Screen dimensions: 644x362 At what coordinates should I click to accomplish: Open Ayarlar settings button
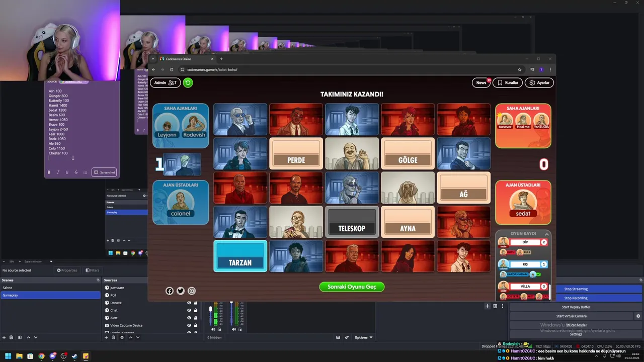[x=539, y=82]
